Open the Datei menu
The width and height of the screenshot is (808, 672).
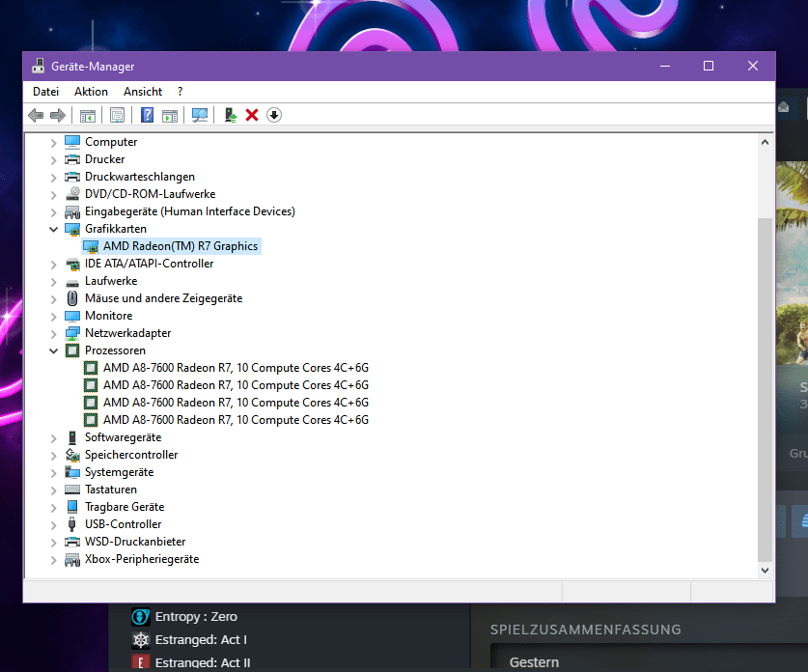pyautogui.click(x=46, y=92)
